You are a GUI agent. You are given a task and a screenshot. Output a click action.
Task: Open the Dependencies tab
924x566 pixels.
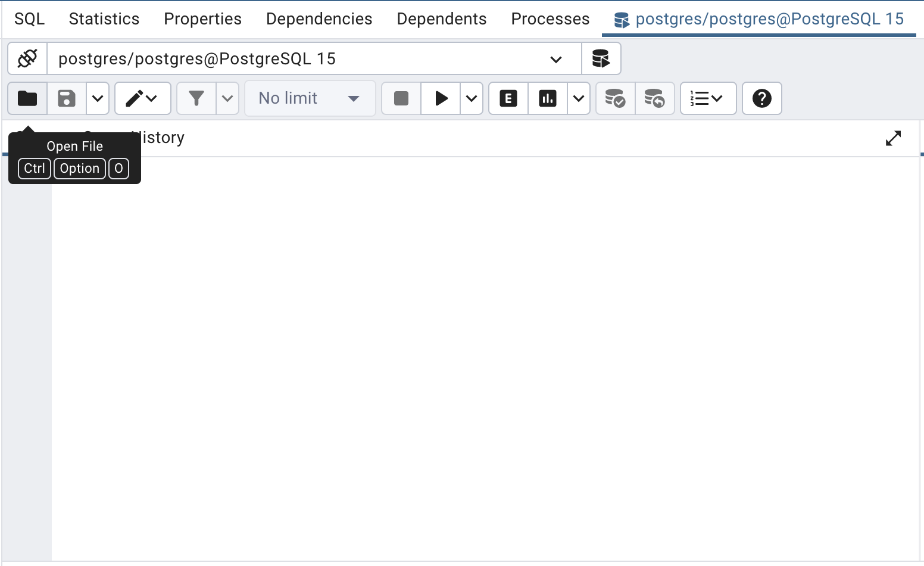pyautogui.click(x=319, y=19)
